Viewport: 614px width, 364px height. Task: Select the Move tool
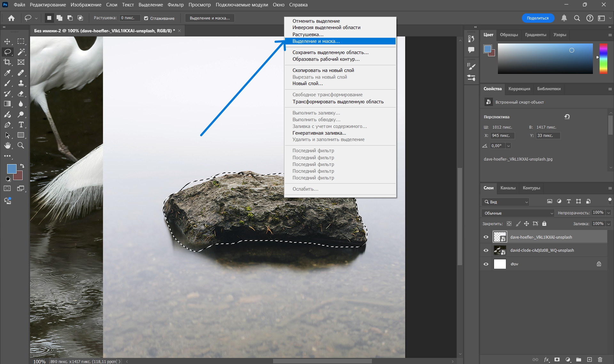point(7,41)
